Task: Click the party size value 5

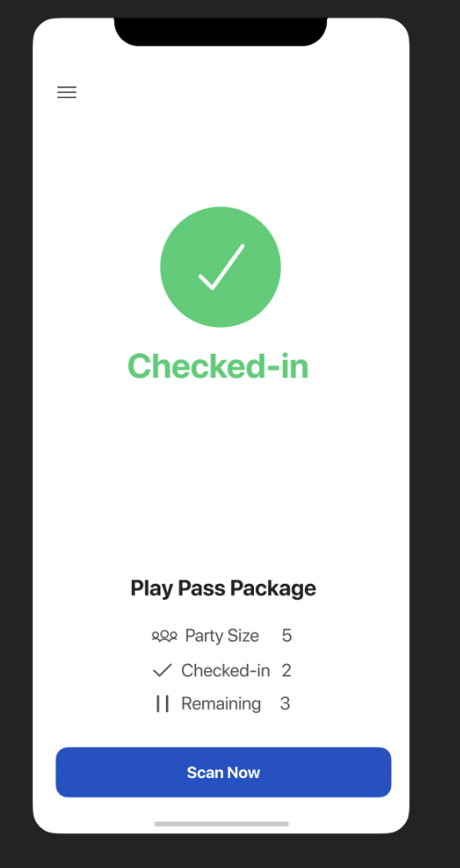Action: [x=286, y=635]
